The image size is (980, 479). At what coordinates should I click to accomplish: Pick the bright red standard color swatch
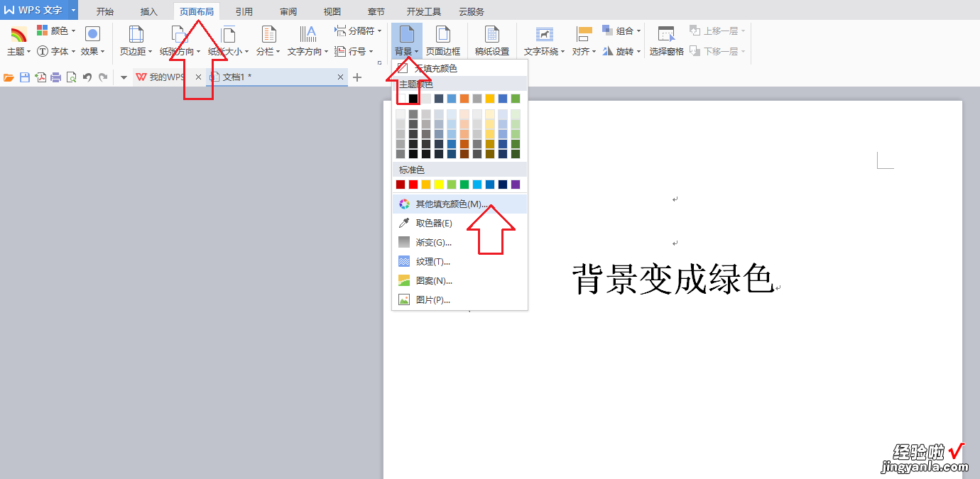pyautogui.click(x=413, y=185)
